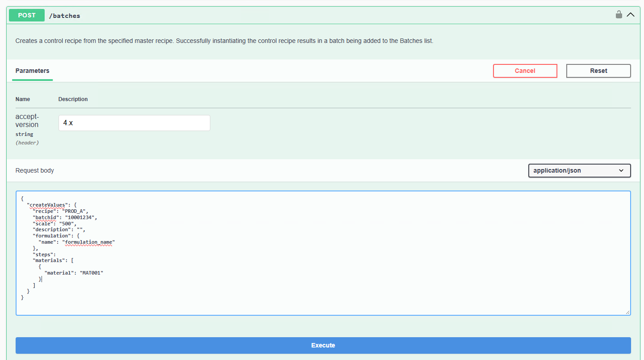Click the "description": "" line
The image size is (644, 360).
point(59,230)
